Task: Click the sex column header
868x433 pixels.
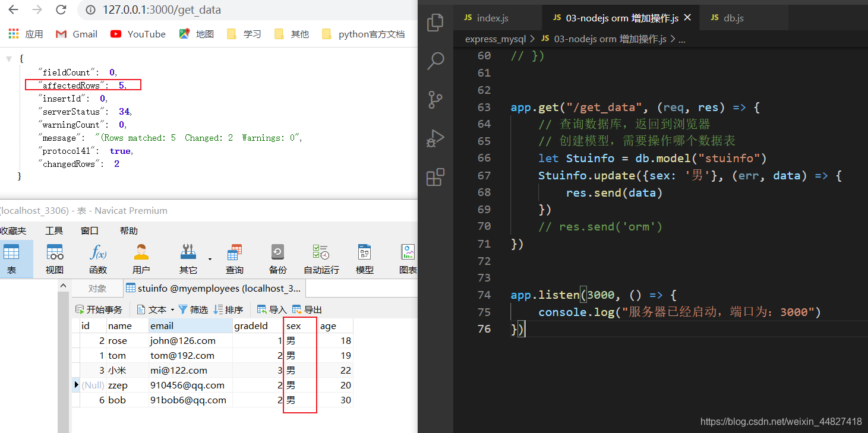Action: tap(301, 325)
